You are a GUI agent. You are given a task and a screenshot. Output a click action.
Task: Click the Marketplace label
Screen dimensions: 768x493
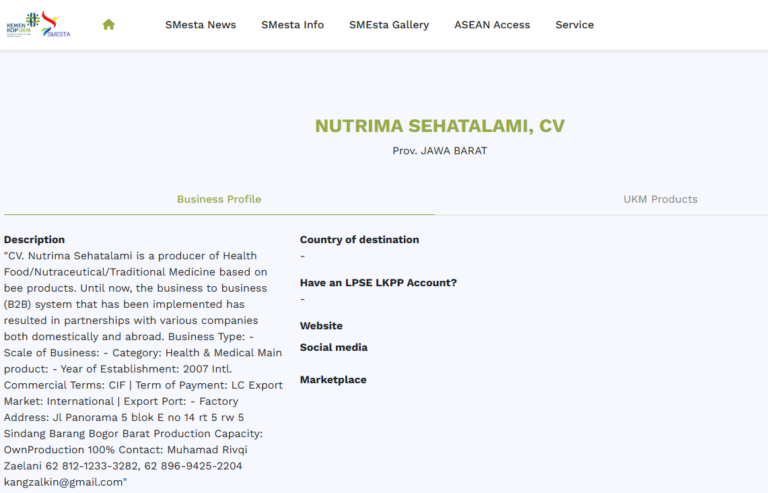[333, 380]
